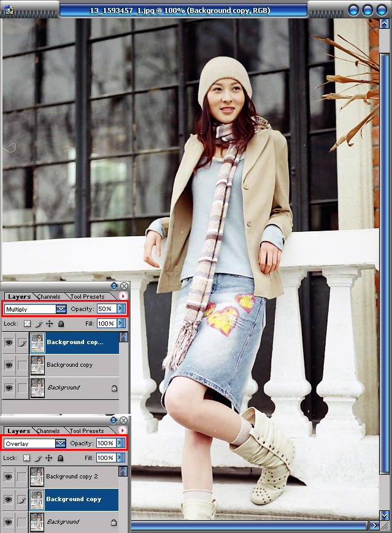Image resolution: width=392 pixels, height=533 pixels.
Task: Close the Multiply layers panel
Action: [x=125, y=286]
